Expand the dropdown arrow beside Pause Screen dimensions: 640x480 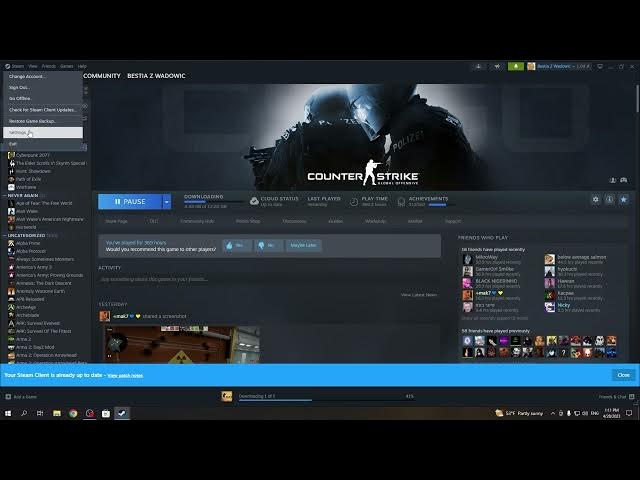[167, 201]
